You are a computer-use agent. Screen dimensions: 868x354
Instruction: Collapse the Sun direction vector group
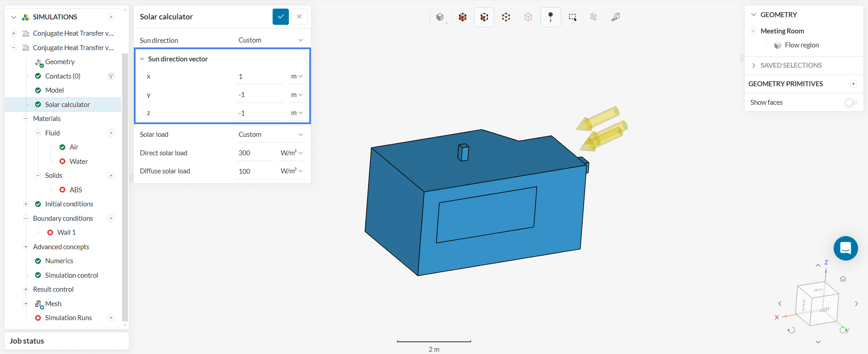point(142,59)
